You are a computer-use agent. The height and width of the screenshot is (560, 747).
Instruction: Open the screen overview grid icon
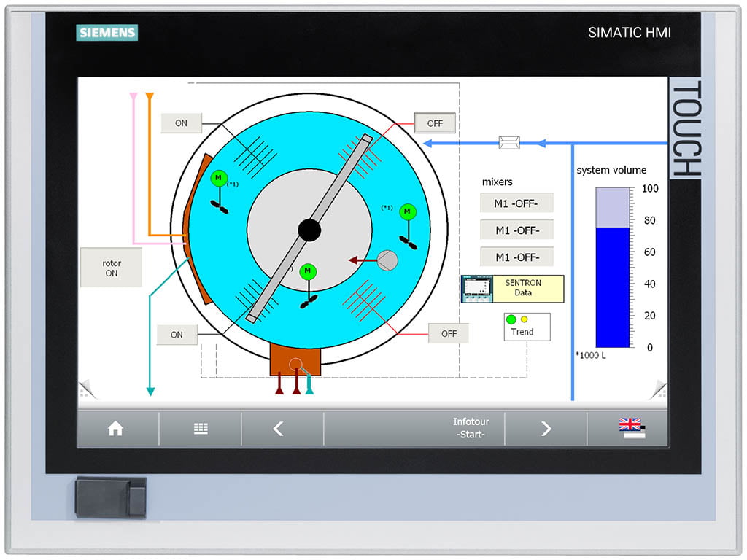(x=201, y=429)
